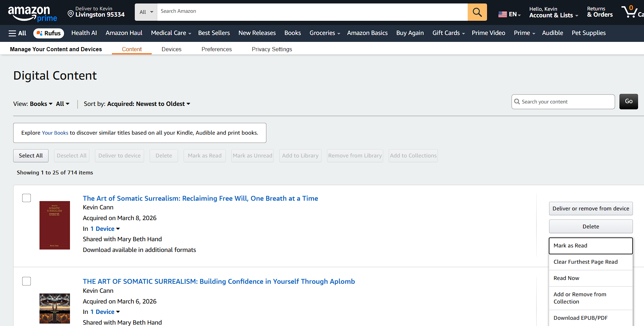644x326 pixels.
Task: Switch to the Devices tab
Action: [171, 49]
